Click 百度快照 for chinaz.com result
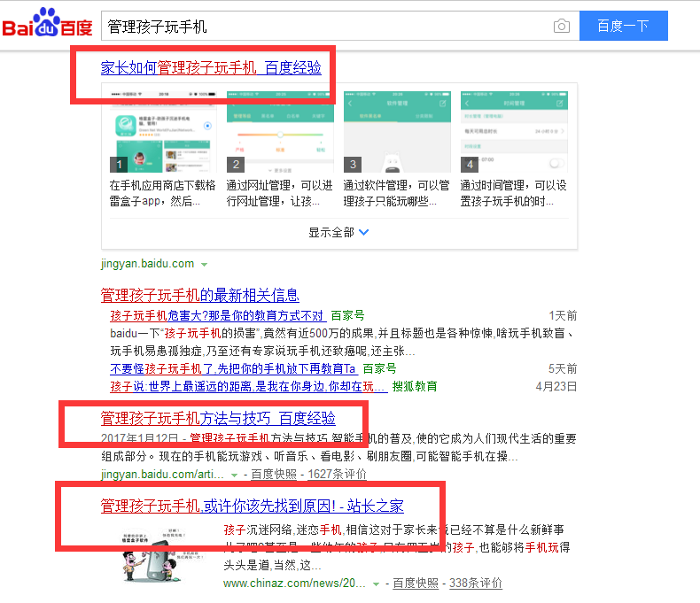 pyautogui.click(x=416, y=583)
